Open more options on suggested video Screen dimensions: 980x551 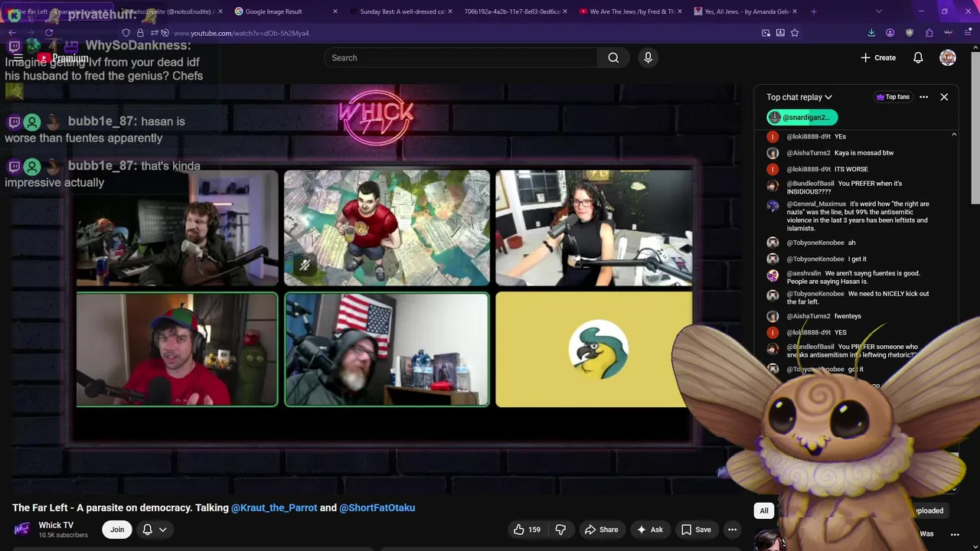[x=955, y=534]
